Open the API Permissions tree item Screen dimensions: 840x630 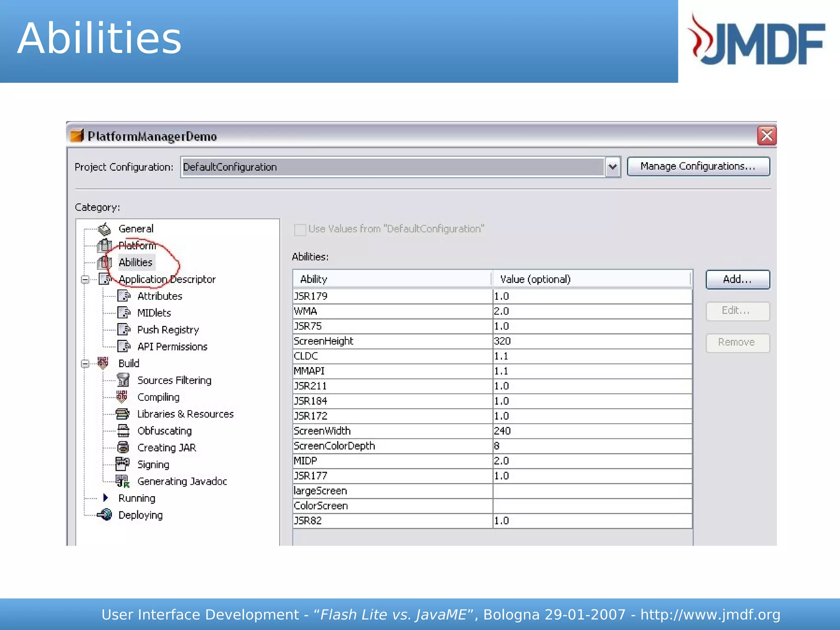point(172,347)
